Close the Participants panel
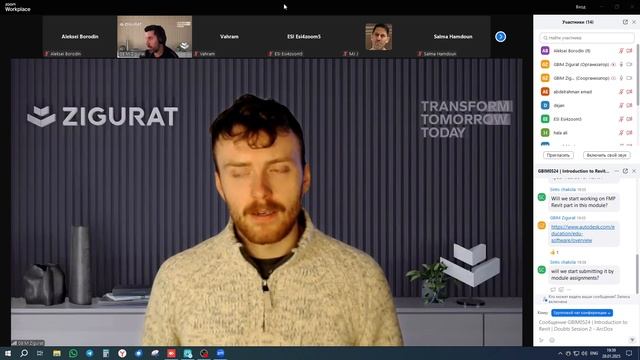The height and width of the screenshot is (360, 640). [x=634, y=22]
